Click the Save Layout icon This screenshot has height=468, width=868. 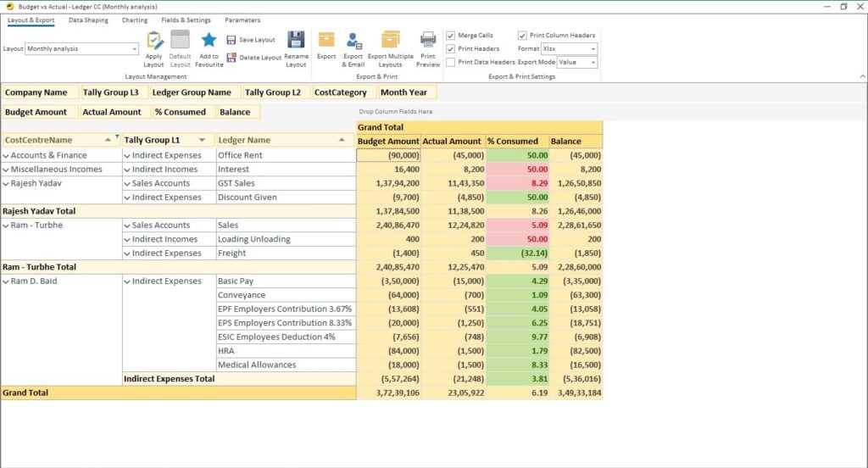click(x=231, y=40)
